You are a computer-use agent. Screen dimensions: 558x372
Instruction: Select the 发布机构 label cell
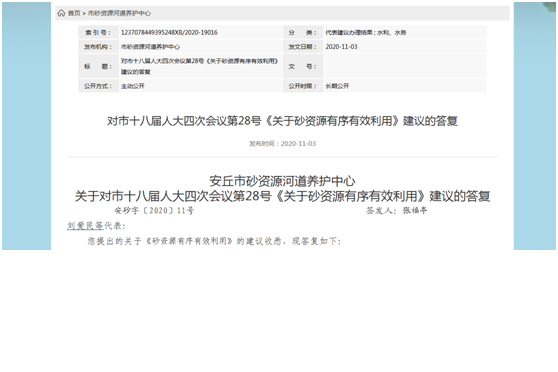[x=98, y=47]
